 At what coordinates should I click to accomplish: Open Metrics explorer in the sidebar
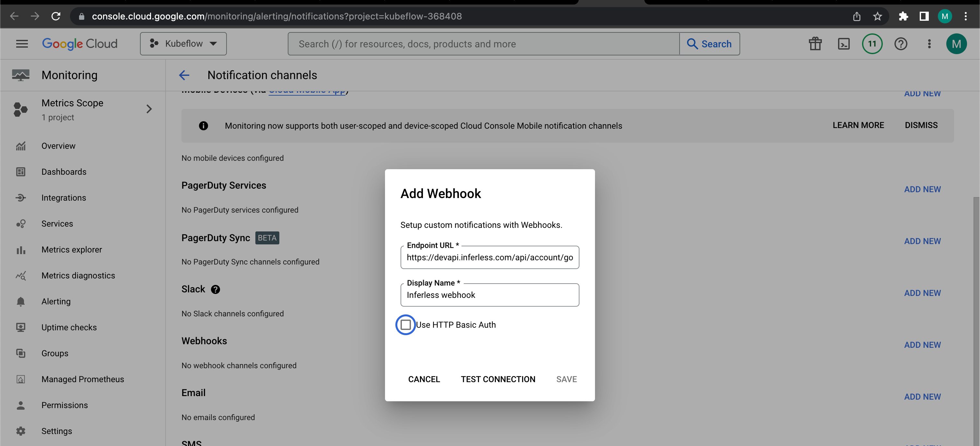[72, 250]
